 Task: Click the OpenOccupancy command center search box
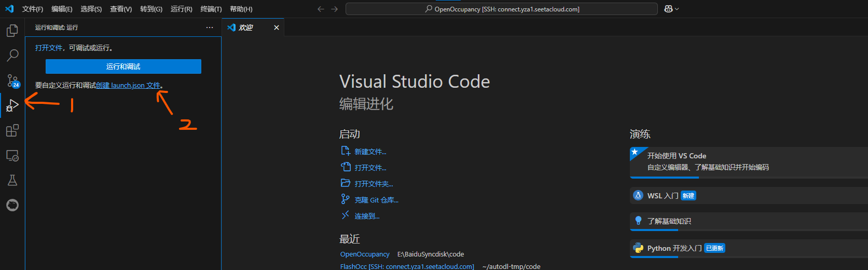click(502, 9)
